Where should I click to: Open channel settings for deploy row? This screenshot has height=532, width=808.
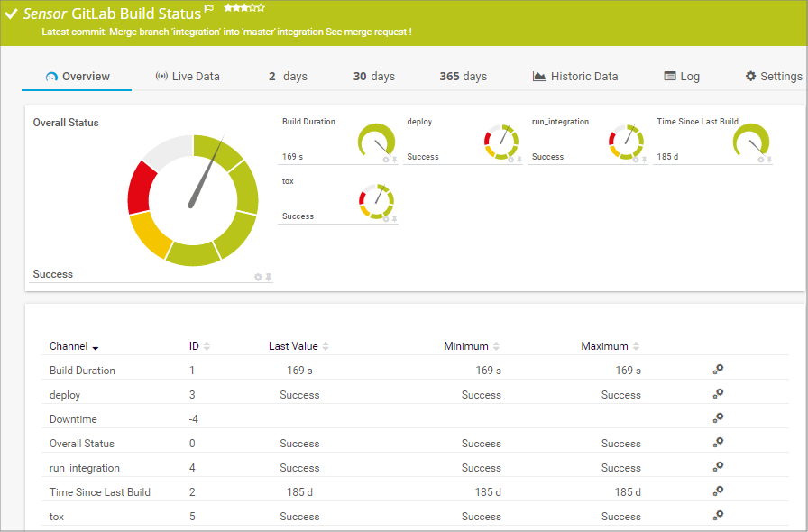tap(718, 394)
